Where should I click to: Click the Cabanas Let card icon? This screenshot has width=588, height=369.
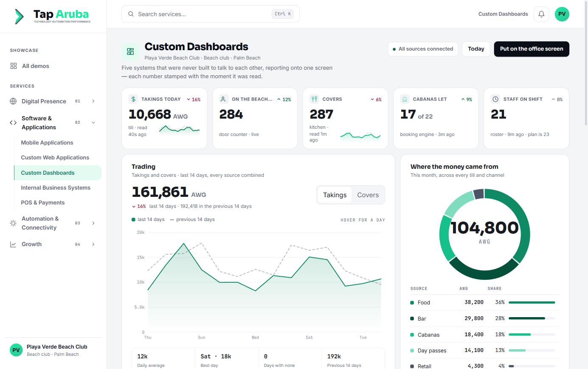[x=405, y=99]
